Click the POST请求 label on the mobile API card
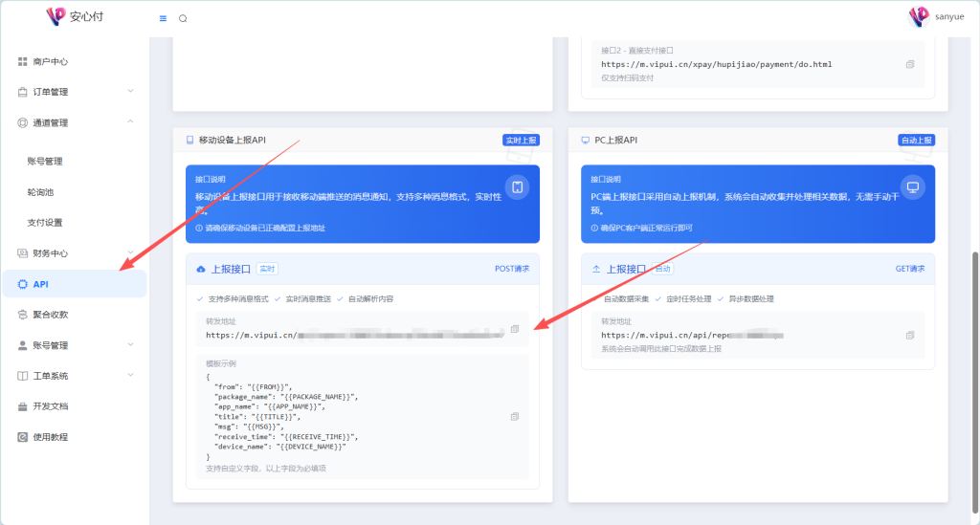Viewport: 980px width, 525px height. 511,269
